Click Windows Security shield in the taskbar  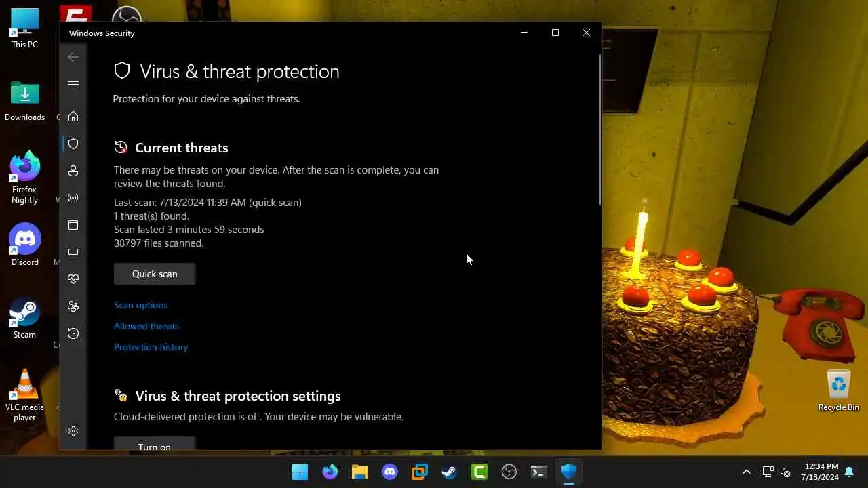(x=569, y=472)
